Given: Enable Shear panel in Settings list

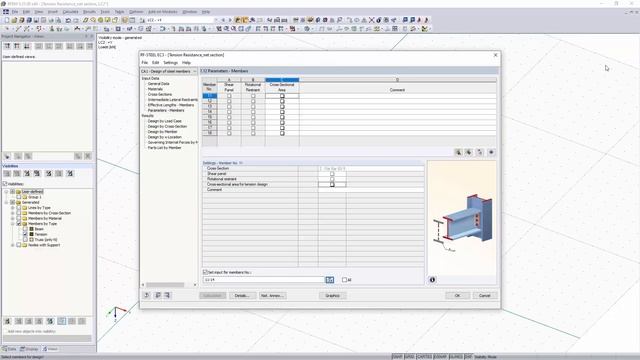Looking at the screenshot, I should (x=332, y=174).
